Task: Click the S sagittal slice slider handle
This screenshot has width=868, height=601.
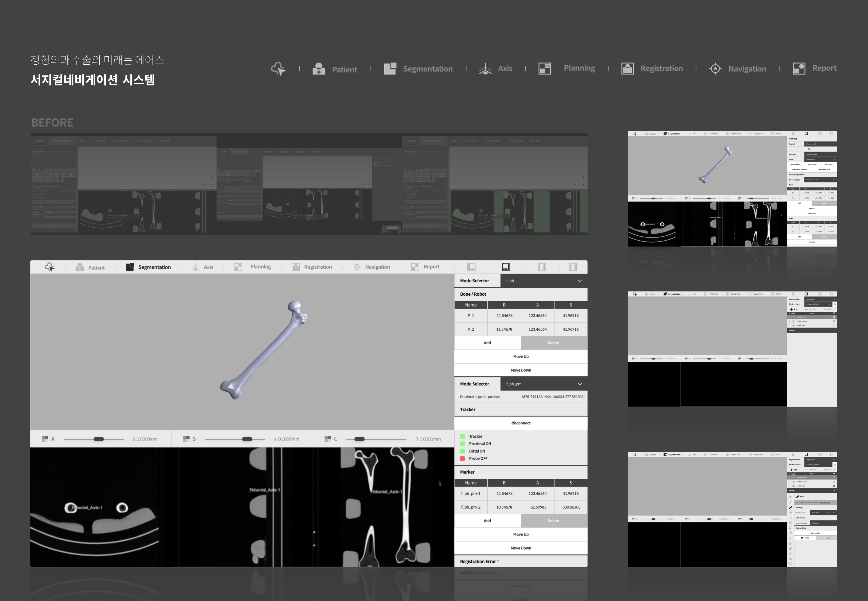Action: pyautogui.click(x=247, y=439)
